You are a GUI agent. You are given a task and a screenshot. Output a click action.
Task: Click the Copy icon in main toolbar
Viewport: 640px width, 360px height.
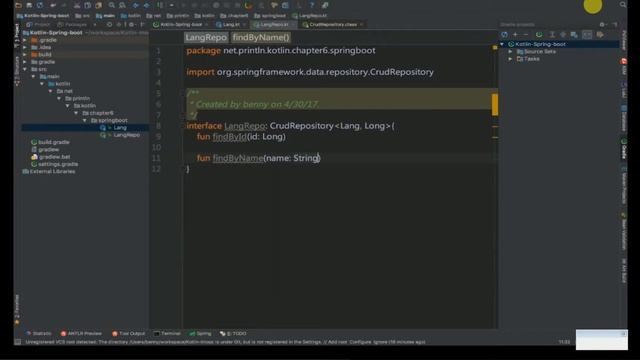pyautogui.click(x=87, y=5)
